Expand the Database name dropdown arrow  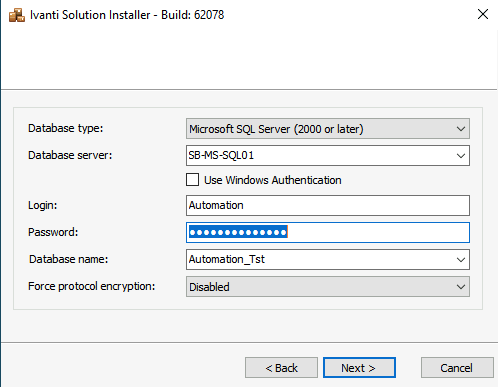(461, 259)
